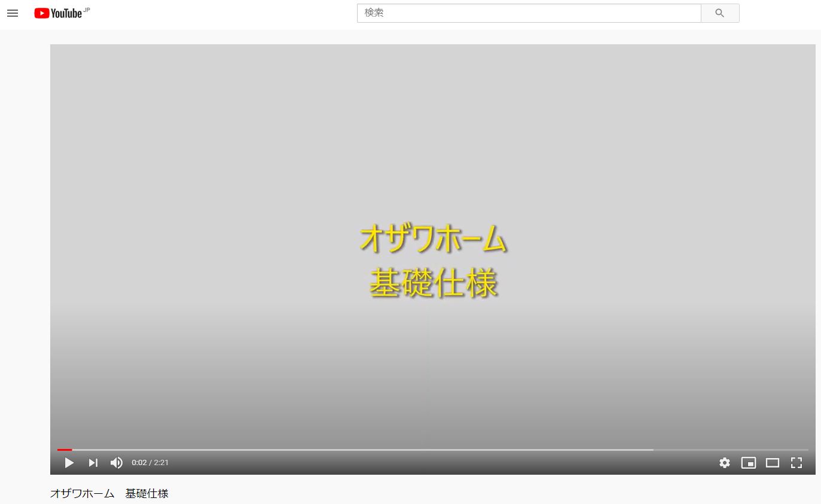
Task: Click the search field labeled 検索
Action: 529,13
